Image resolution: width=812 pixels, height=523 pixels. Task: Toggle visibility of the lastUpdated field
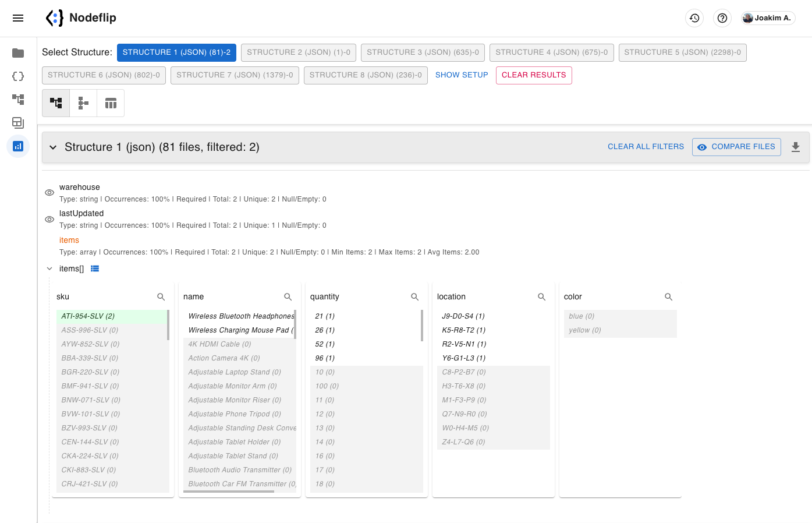tap(49, 218)
